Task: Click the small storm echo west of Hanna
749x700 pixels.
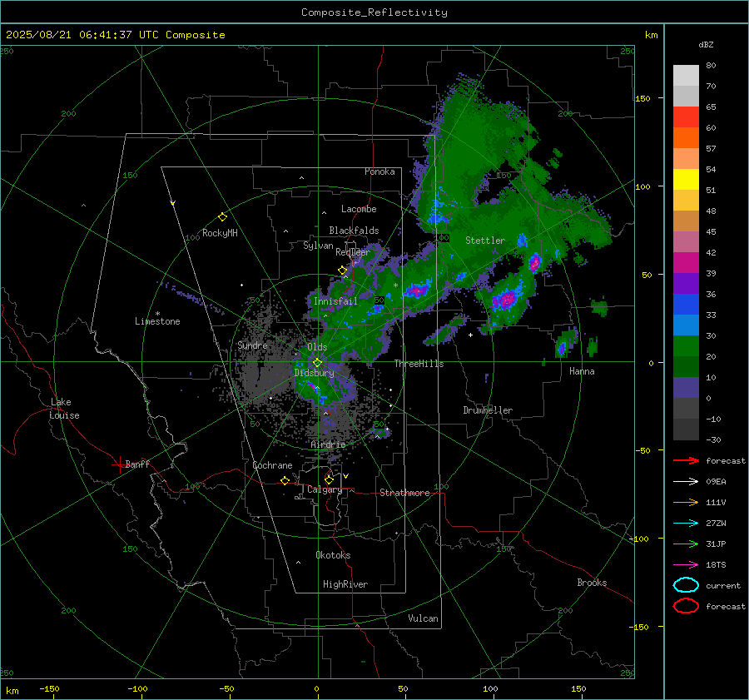Action: pos(563,347)
